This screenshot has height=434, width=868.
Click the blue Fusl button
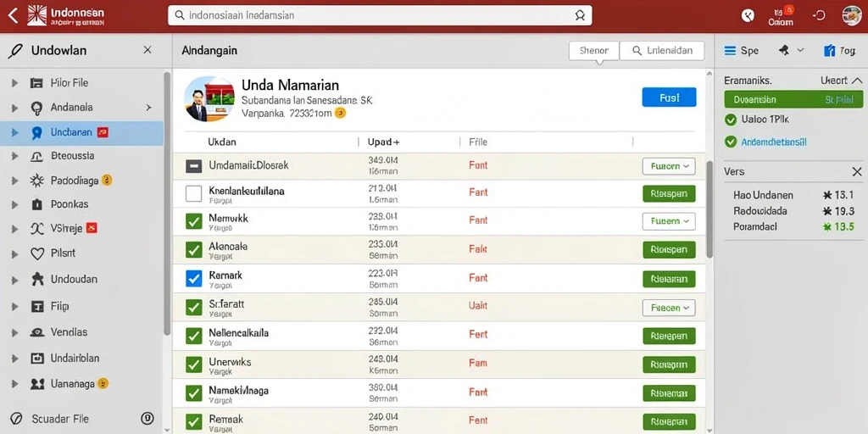click(669, 97)
